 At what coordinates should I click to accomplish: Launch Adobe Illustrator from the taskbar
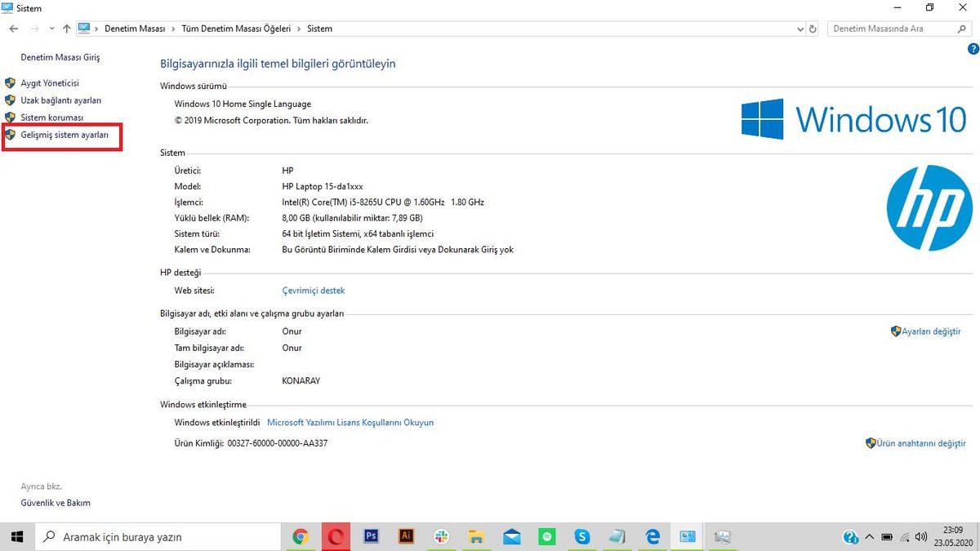406,536
